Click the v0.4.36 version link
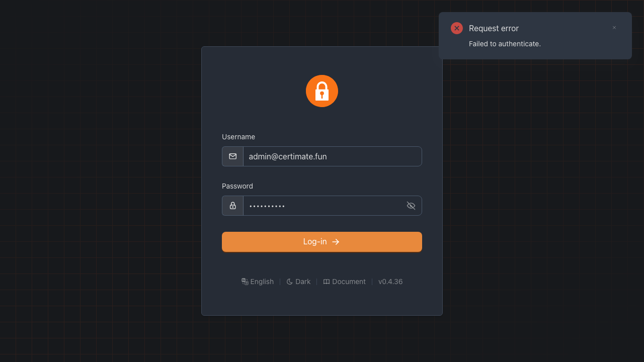 tap(390, 282)
